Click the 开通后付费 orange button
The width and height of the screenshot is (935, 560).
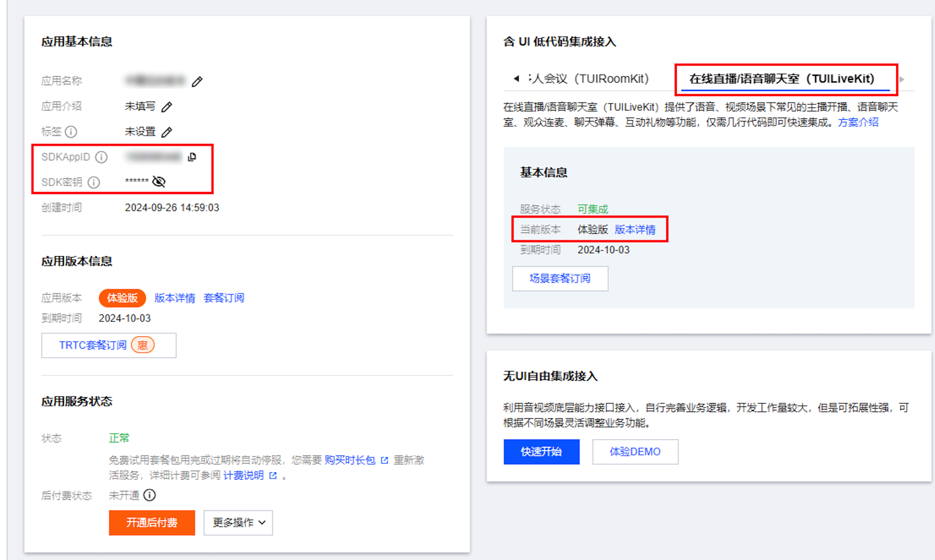point(152,523)
